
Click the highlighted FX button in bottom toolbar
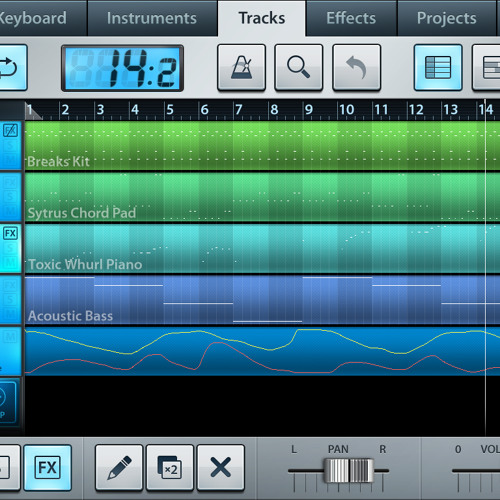coord(48,467)
